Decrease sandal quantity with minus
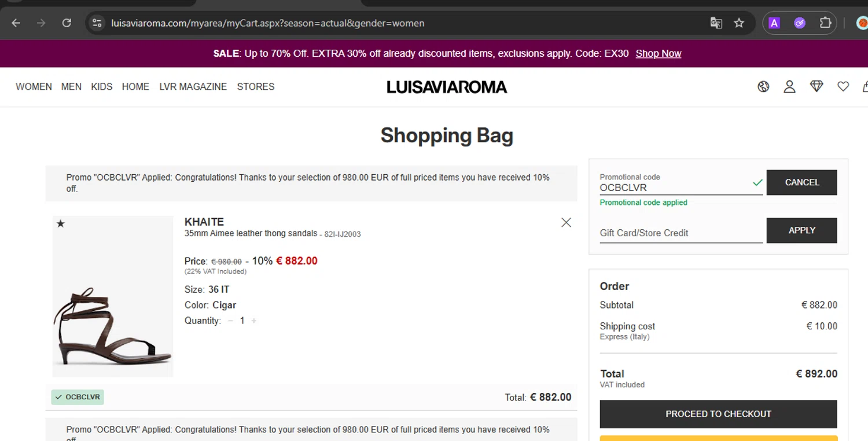The height and width of the screenshot is (441, 868). [230, 321]
